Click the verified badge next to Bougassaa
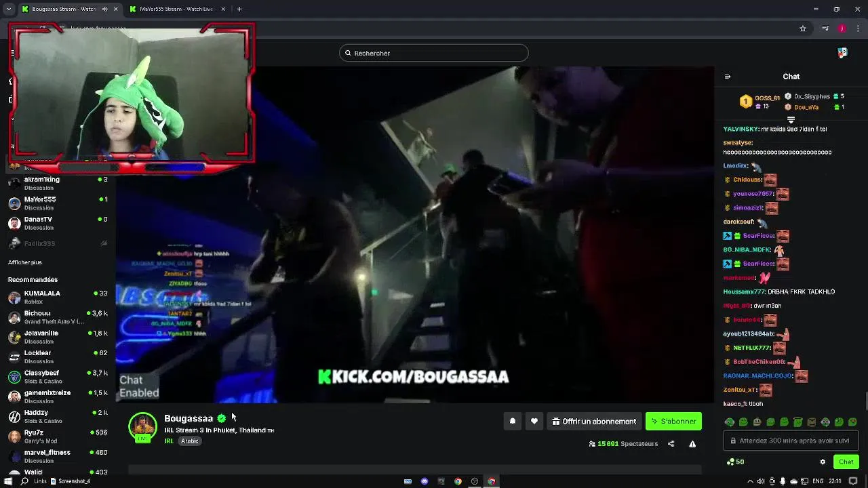 222,418
